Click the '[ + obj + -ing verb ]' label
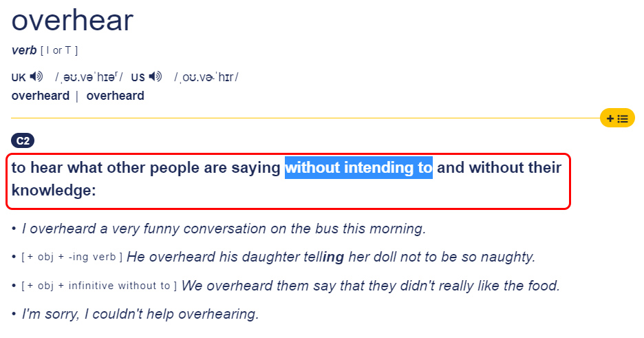The image size is (644, 338). [x=72, y=257]
